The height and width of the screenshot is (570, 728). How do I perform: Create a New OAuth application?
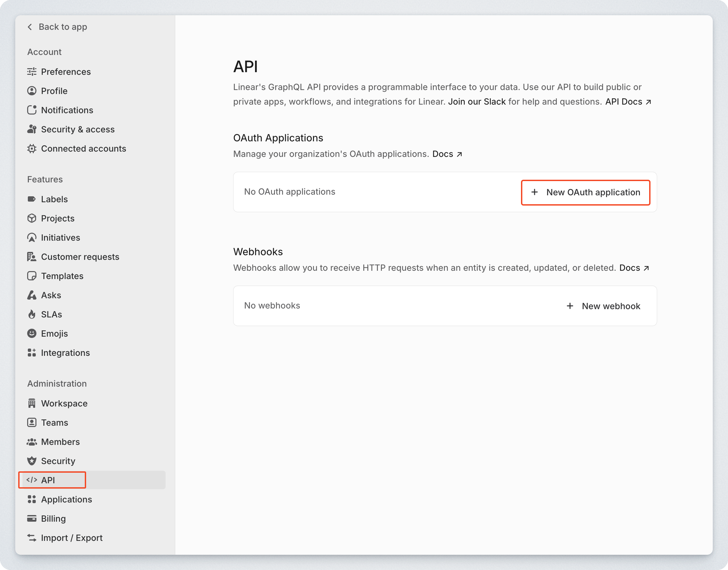[585, 192]
